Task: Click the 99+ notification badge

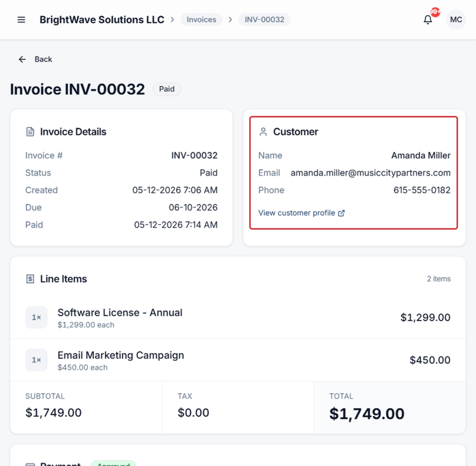Action: tap(435, 12)
